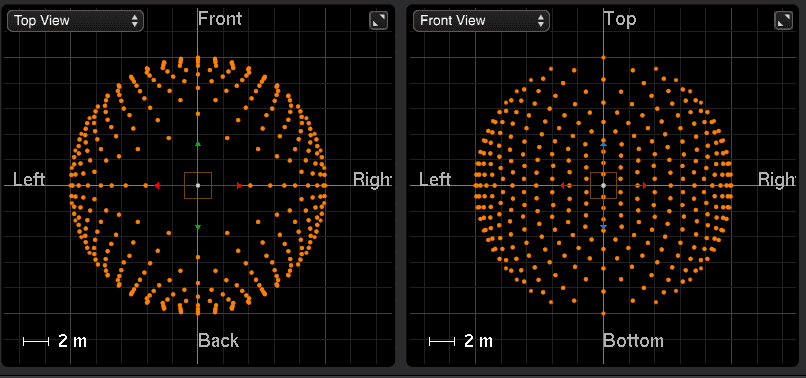The width and height of the screenshot is (806, 378).
Task: Click the green arrowhead pointing toward Front
Action: [198, 144]
